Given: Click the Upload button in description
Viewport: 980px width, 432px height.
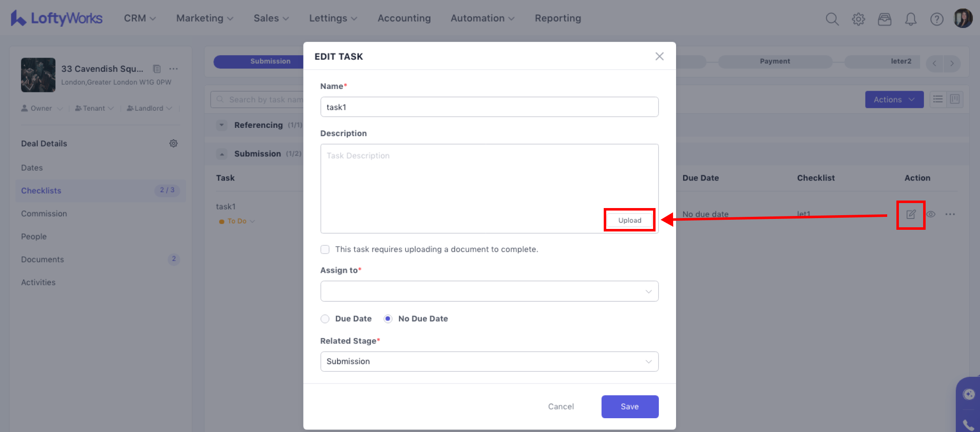Looking at the screenshot, I should [x=630, y=220].
